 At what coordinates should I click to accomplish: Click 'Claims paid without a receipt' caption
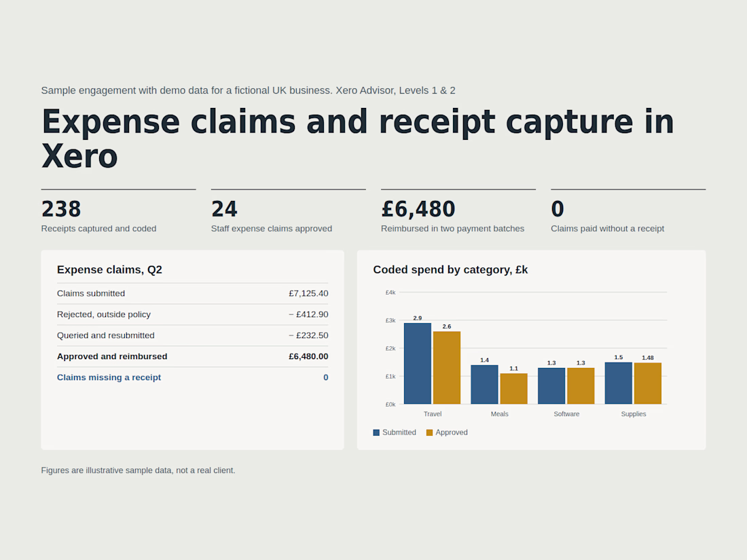[x=607, y=229]
